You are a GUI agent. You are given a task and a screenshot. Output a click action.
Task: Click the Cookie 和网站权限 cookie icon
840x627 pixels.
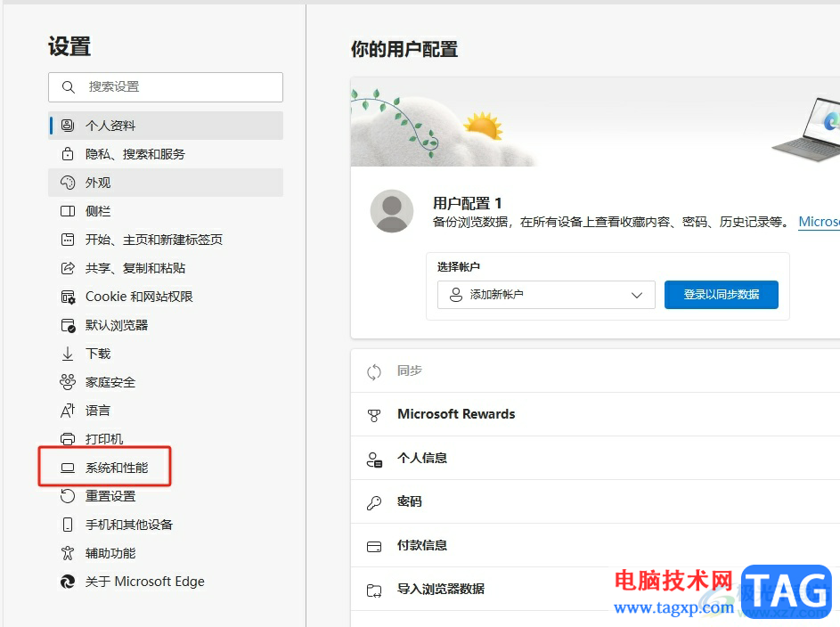tap(68, 296)
